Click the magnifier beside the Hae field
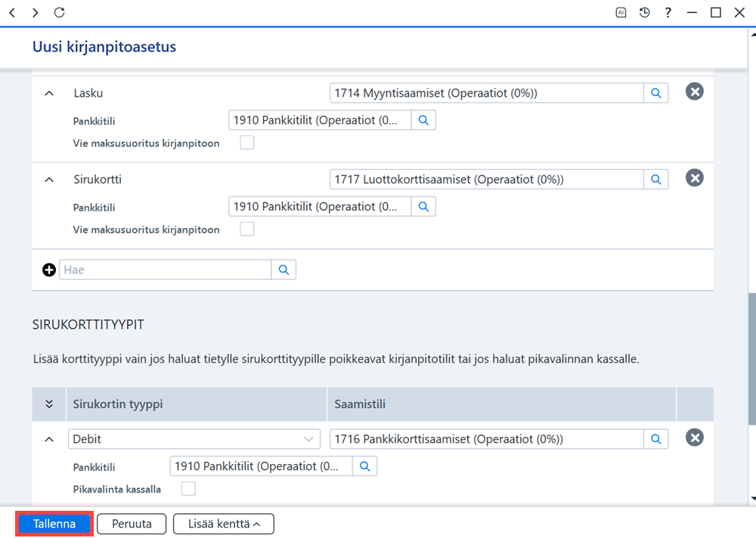This screenshot has height=538, width=756. 283,270
